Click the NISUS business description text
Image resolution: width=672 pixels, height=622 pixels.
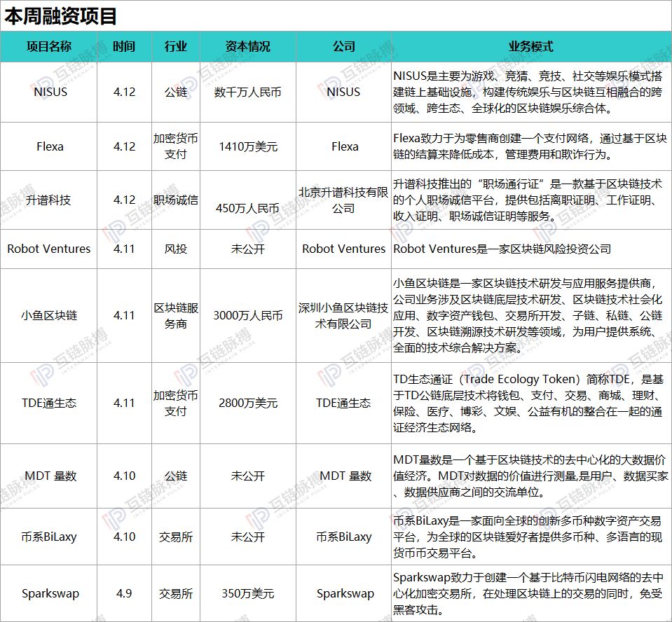(x=528, y=92)
